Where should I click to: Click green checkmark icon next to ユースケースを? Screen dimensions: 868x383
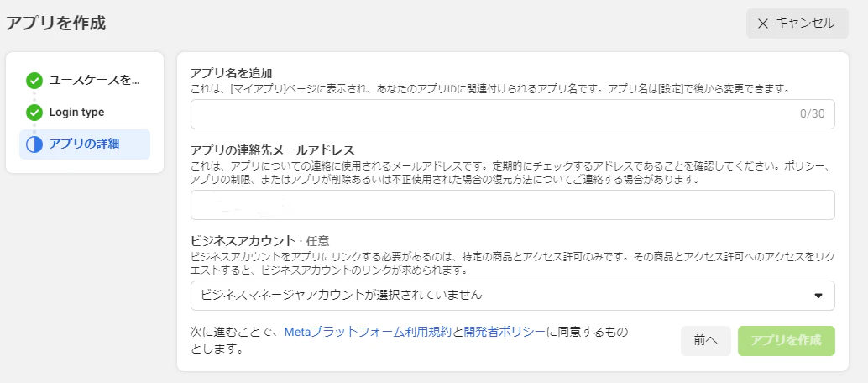pos(34,81)
